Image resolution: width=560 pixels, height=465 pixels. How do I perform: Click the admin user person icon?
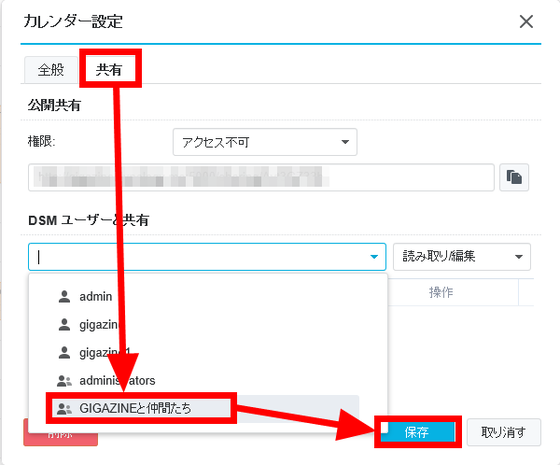[64, 296]
